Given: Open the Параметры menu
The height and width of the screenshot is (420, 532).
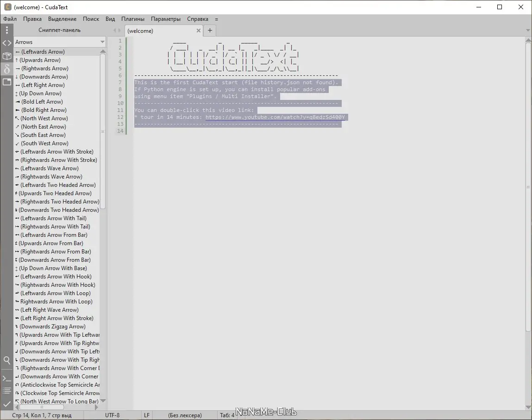Looking at the screenshot, I should 166,19.
